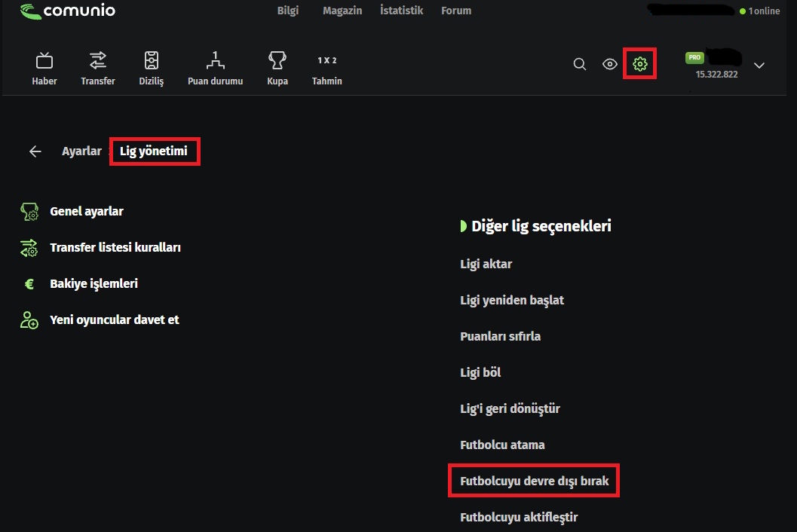Click Futbolcuyu devre dışı bırak
This screenshot has height=532, width=797.
pyautogui.click(x=534, y=481)
